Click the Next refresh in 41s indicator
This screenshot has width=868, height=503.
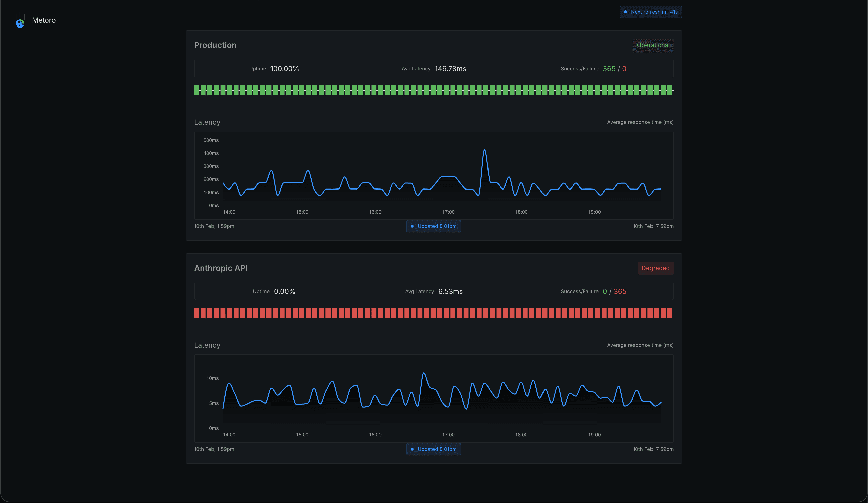click(650, 12)
